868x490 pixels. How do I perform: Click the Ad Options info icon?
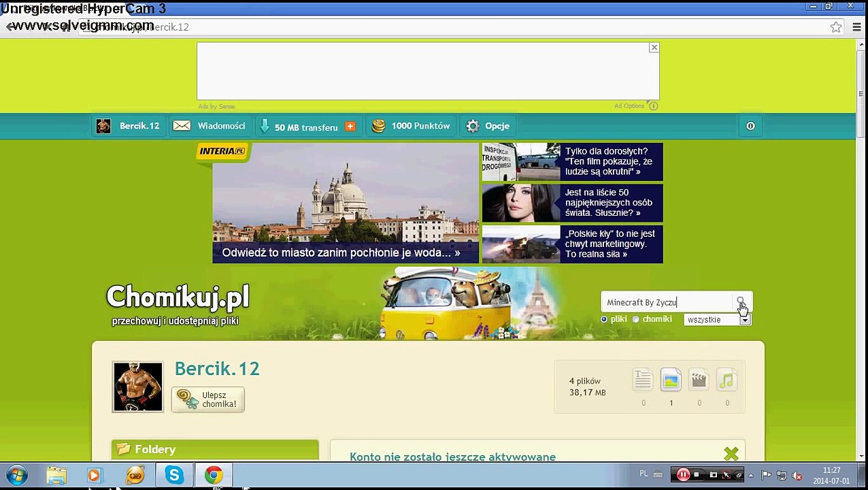coord(653,105)
